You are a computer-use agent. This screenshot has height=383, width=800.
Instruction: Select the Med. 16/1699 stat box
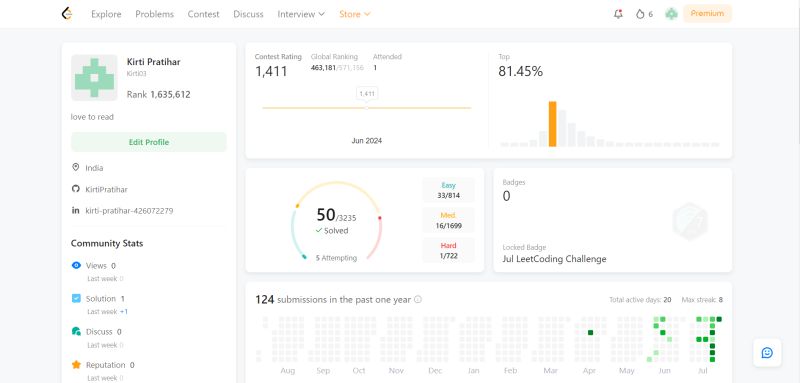[x=448, y=220]
